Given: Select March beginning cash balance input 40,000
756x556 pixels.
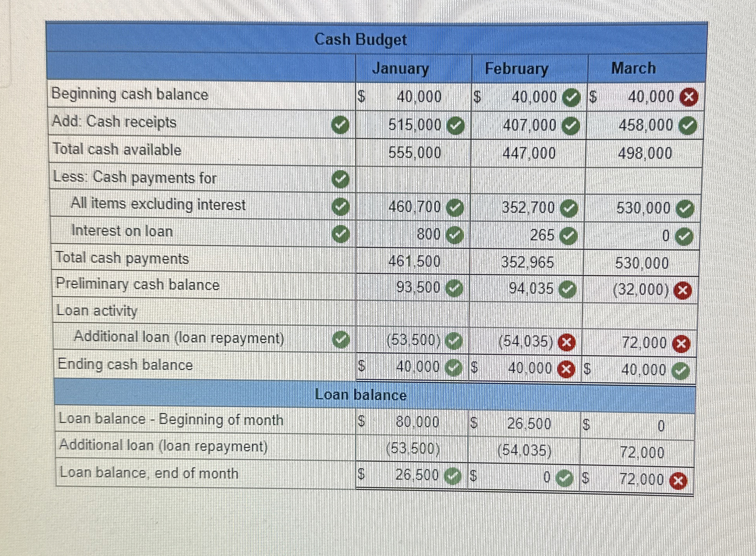Looking at the screenshot, I should click(x=650, y=97).
